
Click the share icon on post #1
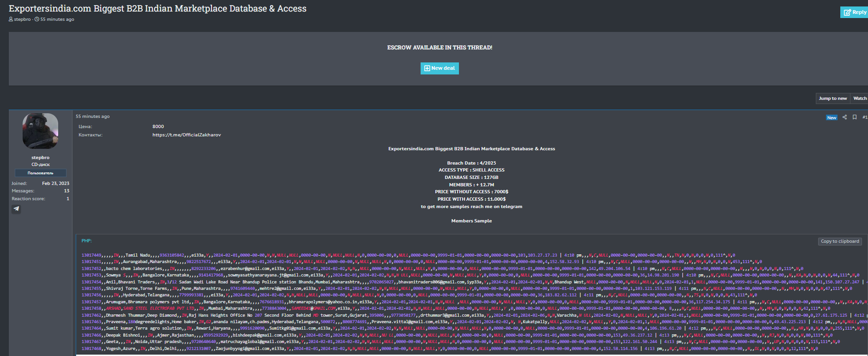[844, 117]
